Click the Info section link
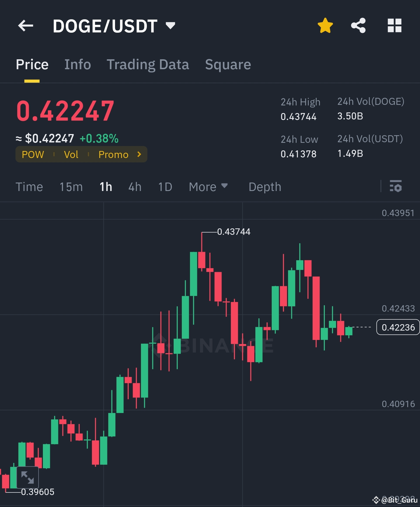Screen dimensions: 420x507 pos(77,64)
